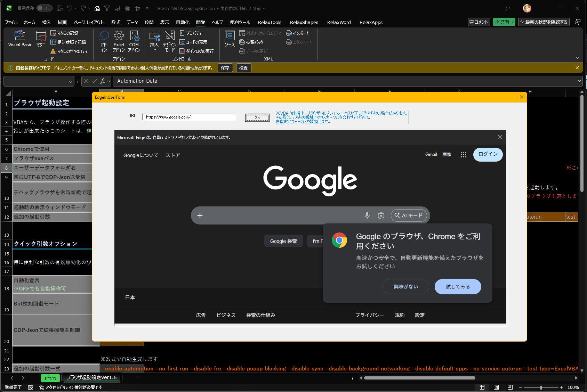Toggle relative reference recording (相対参照で記録)
This screenshot has height=392, width=587.
pos(68,42)
